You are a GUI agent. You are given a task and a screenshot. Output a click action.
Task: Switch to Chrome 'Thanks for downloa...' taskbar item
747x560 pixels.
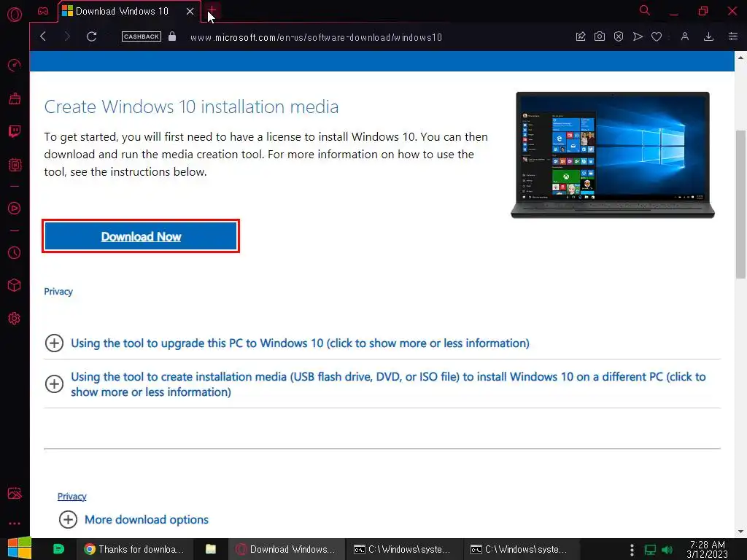[x=134, y=549]
